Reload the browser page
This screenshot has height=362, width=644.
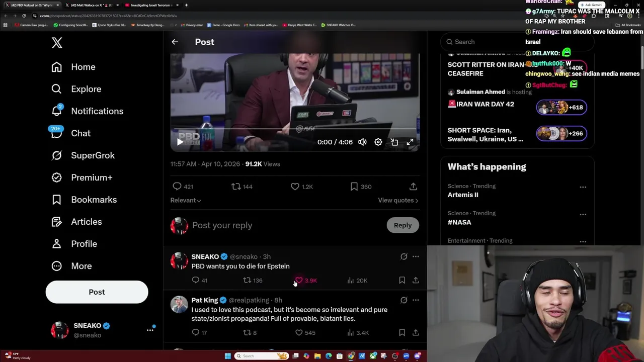click(24, 16)
